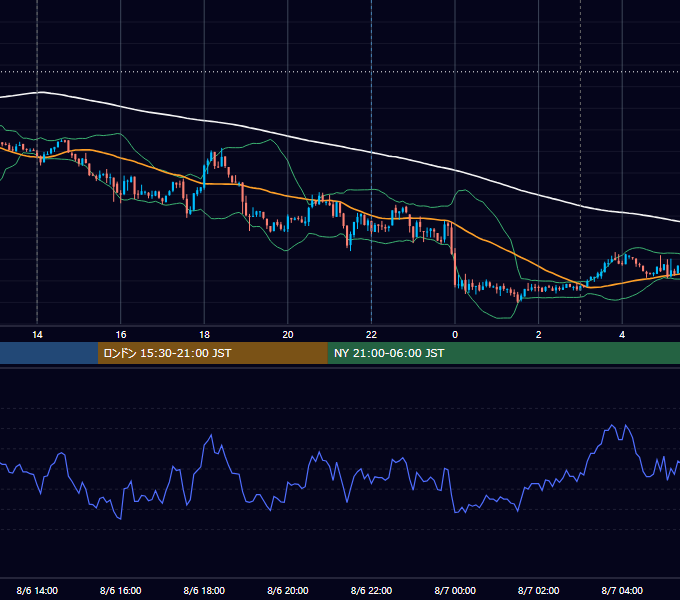This screenshot has height=600, width=680.
Task: Click the 20 hour label on price chart axis
Action: point(288,335)
